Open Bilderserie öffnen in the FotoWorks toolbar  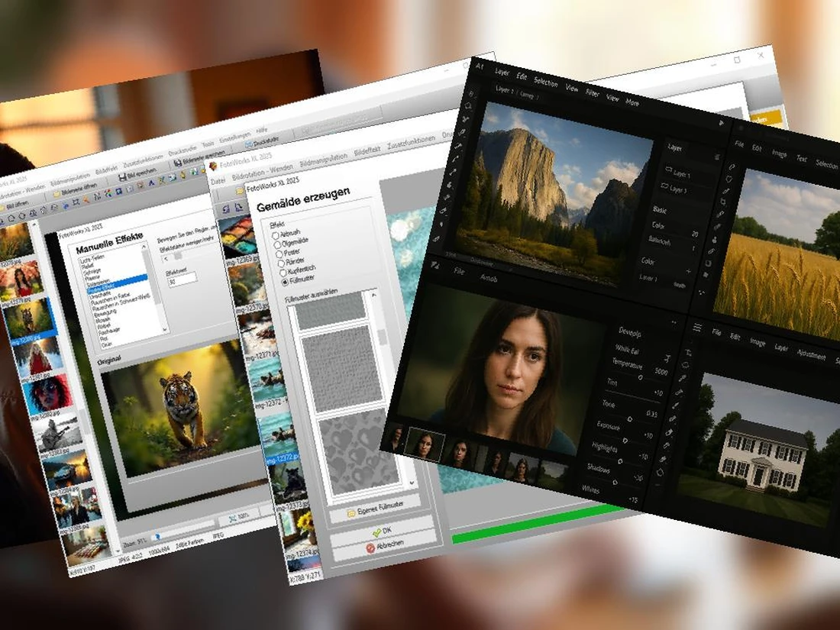tap(75, 189)
